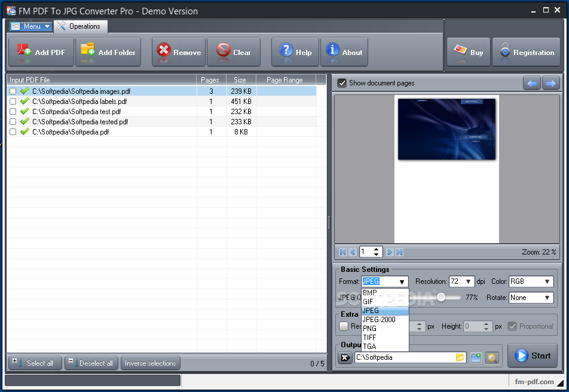Open the Color mode dropdown
Screen dimensions: 569x392
[547, 281]
